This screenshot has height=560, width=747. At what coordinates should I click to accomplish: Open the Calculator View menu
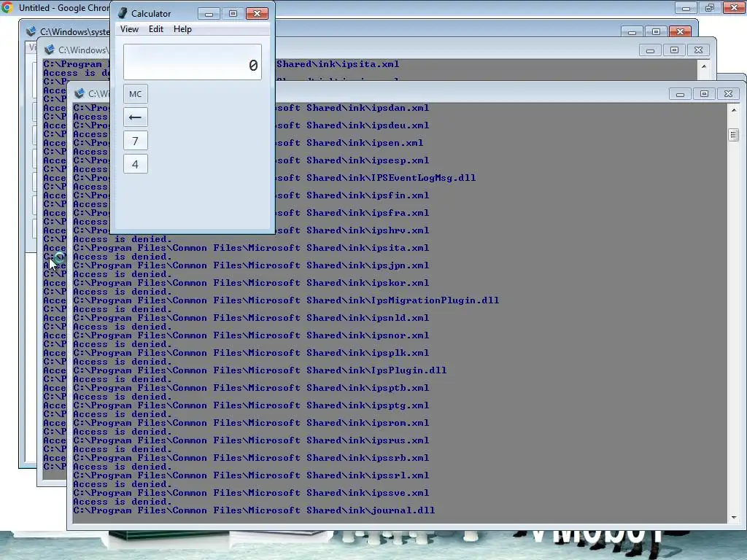pyautogui.click(x=129, y=29)
